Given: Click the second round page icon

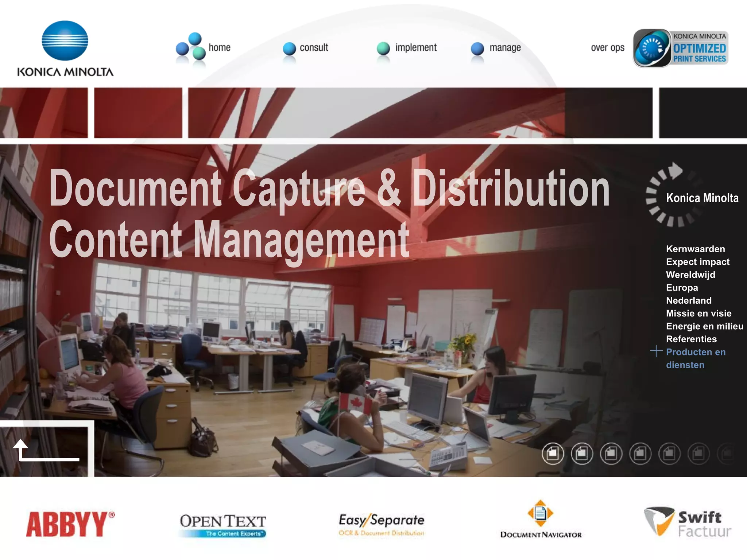Looking at the screenshot, I should click(582, 454).
